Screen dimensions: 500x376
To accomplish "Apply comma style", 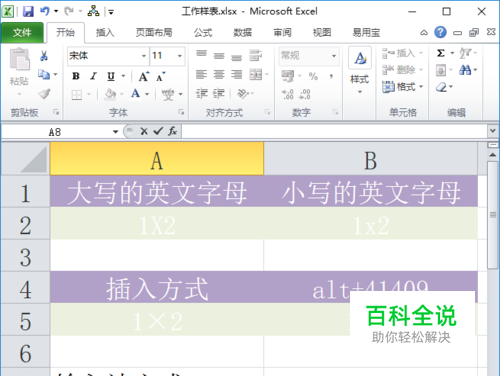I will pyautogui.click(x=331, y=76).
